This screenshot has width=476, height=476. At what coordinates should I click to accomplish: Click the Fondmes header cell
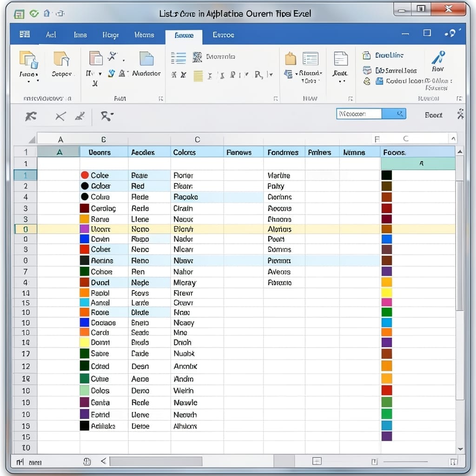284,152
